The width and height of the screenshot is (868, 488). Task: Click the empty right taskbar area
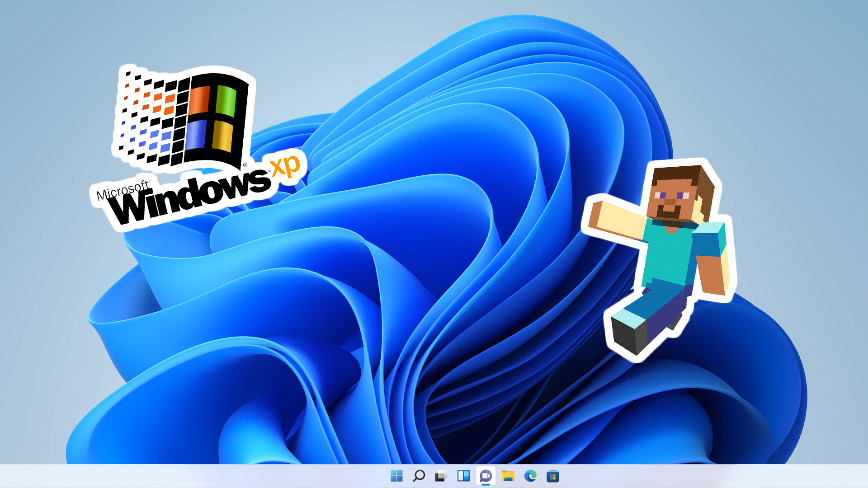click(x=723, y=476)
